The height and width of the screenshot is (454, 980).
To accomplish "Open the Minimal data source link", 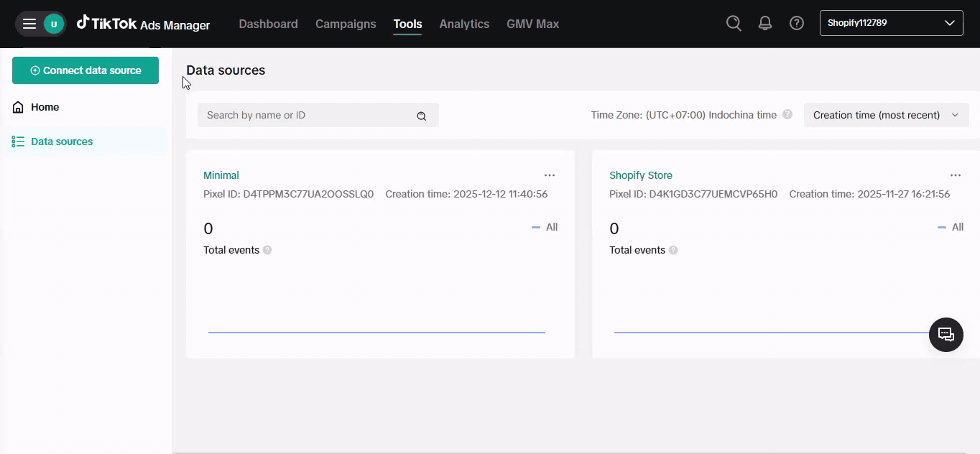I will point(221,175).
